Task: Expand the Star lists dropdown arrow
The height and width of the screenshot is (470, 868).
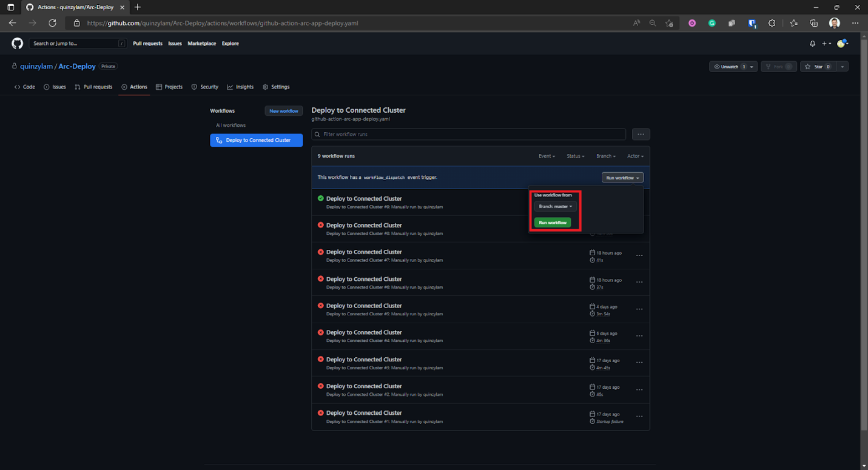Action: click(843, 67)
